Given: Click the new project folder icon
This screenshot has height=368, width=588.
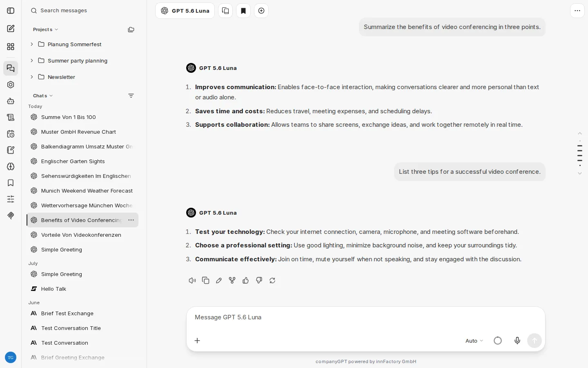Looking at the screenshot, I should tap(131, 29).
